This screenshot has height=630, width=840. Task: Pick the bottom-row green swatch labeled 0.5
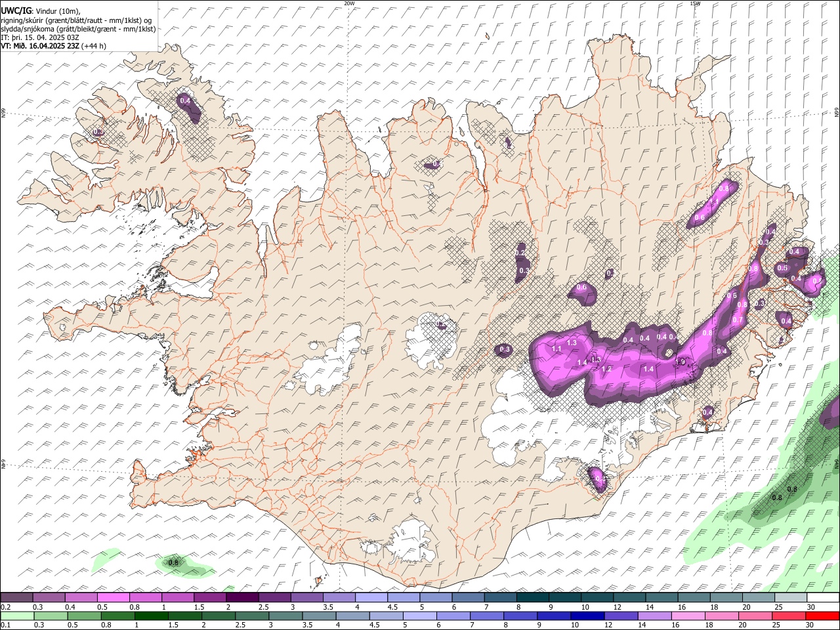tap(84, 616)
